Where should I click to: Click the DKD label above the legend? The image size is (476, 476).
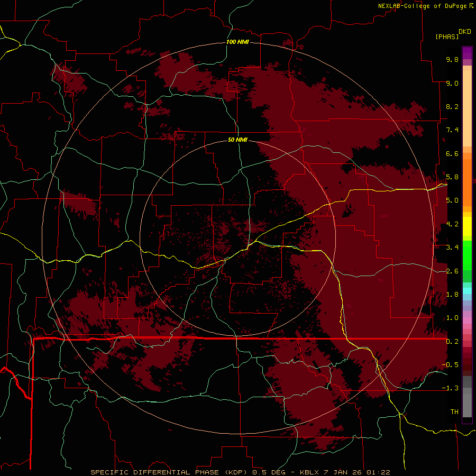pyautogui.click(x=465, y=31)
